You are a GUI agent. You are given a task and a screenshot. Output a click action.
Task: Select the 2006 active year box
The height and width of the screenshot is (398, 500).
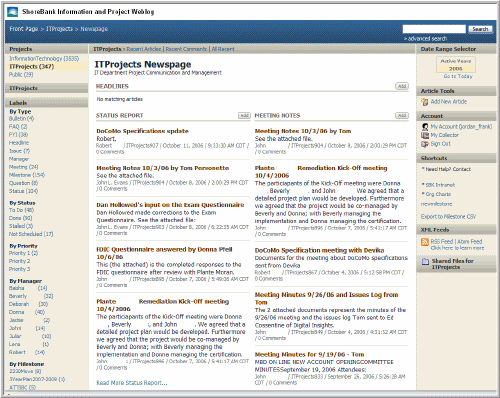click(x=455, y=69)
